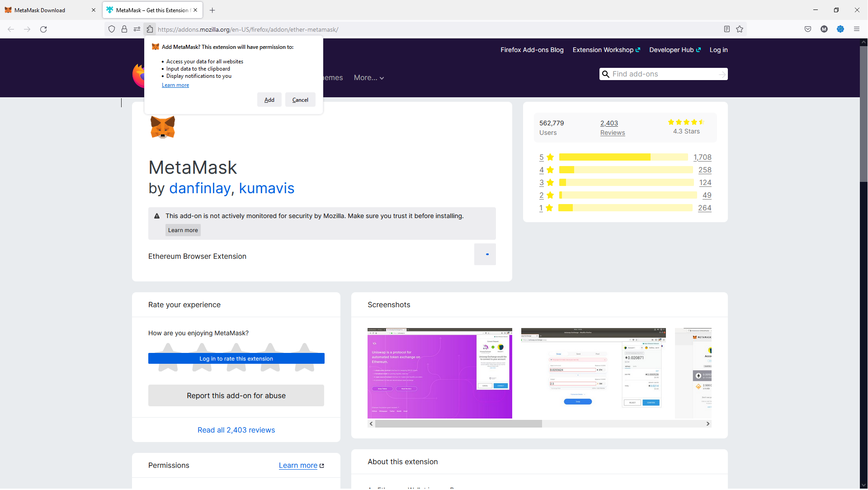Image resolution: width=868 pixels, height=490 pixels.
Task: Bookmark this page with the star icon
Action: (x=740, y=29)
